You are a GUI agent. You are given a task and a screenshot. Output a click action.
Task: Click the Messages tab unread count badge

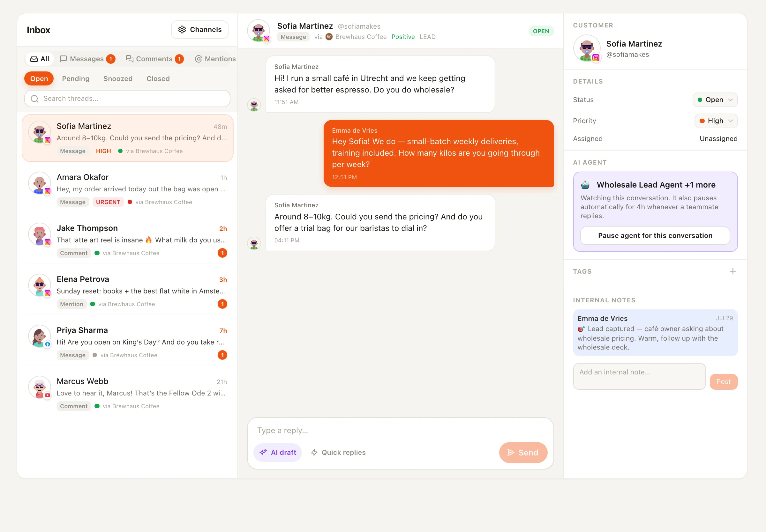111,59
